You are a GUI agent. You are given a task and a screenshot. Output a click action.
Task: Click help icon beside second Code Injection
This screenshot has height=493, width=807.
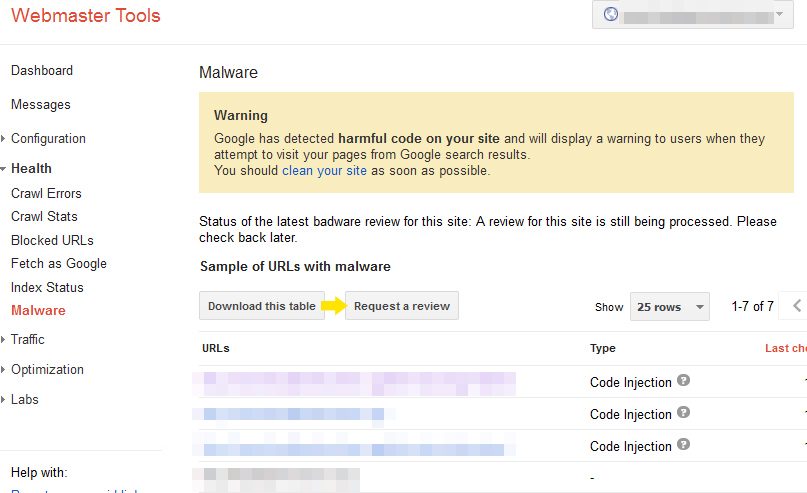[684, 413]
